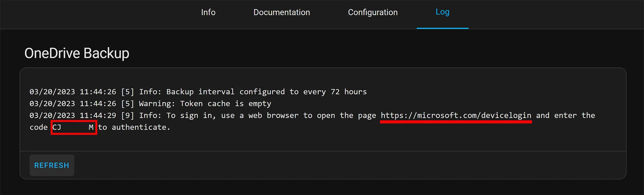Viewport: 644px width, 195px height.
Task: Click the 'to authenticate.' text
Action: (134, 127)
